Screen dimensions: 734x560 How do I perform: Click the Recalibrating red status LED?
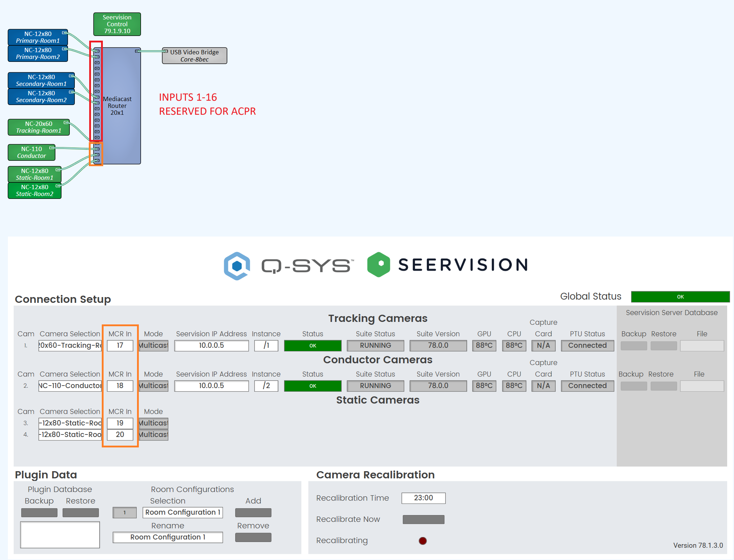423,541
